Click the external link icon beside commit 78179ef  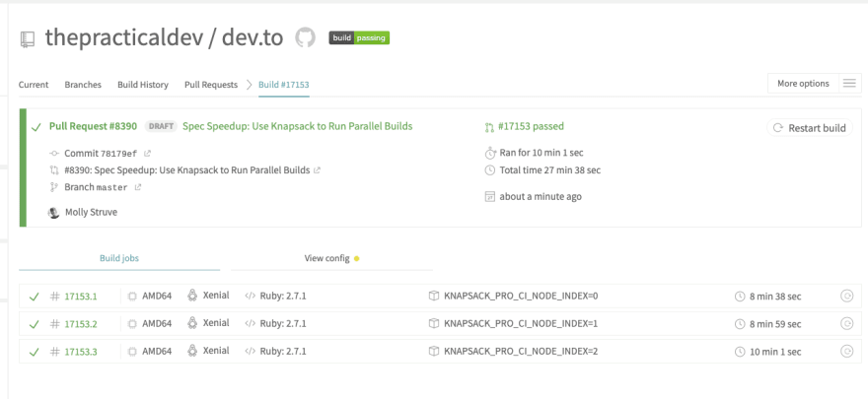coord(147,154)
